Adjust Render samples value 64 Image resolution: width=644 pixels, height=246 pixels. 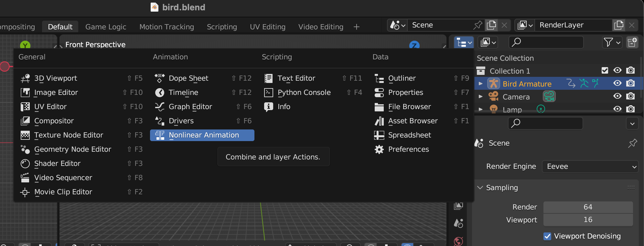(x=588, y=207)
